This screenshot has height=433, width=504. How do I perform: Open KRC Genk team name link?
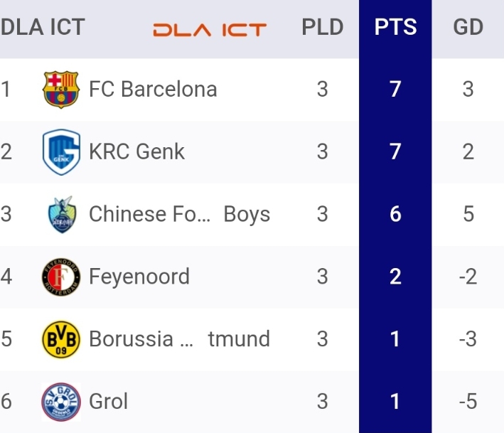pos(137,151)
